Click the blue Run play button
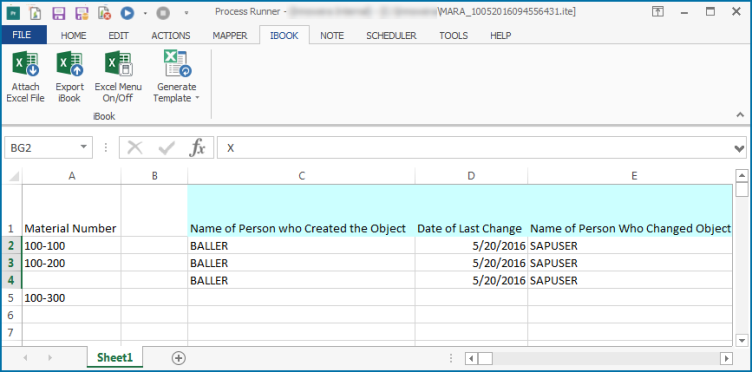The height and width of the screenshot is (372, 752). pyautogui.click(x=127, y=12)
